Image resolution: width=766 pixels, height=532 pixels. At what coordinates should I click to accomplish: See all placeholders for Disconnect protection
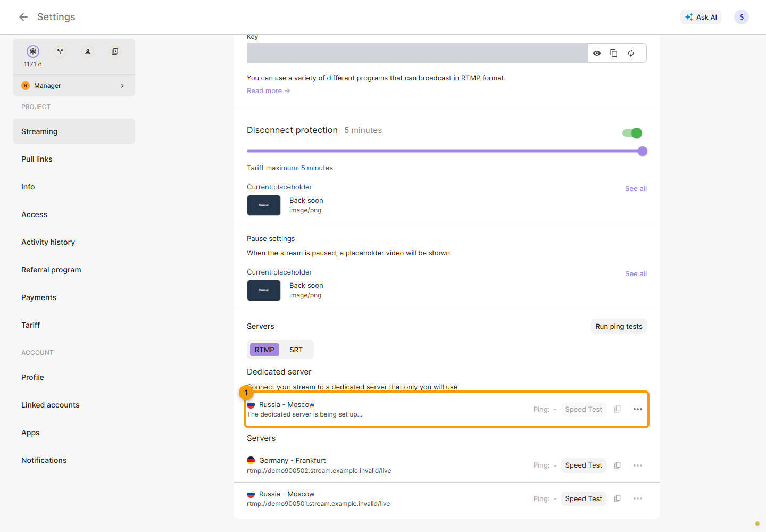click(636, 188)
